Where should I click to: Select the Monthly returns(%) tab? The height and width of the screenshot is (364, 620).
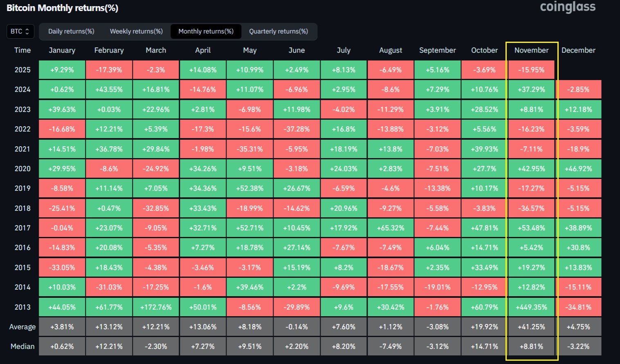[x=206, y=31]
